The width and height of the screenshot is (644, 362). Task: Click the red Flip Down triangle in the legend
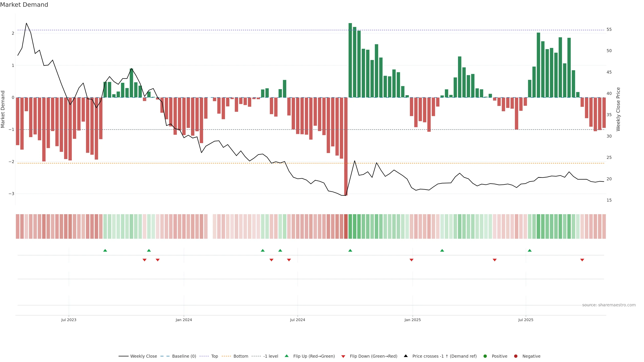(343, 356)
